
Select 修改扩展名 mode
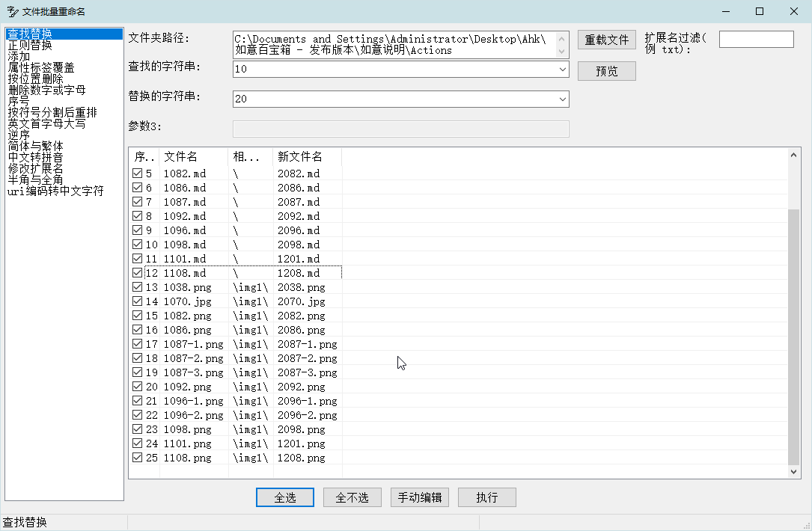[35, 169]
